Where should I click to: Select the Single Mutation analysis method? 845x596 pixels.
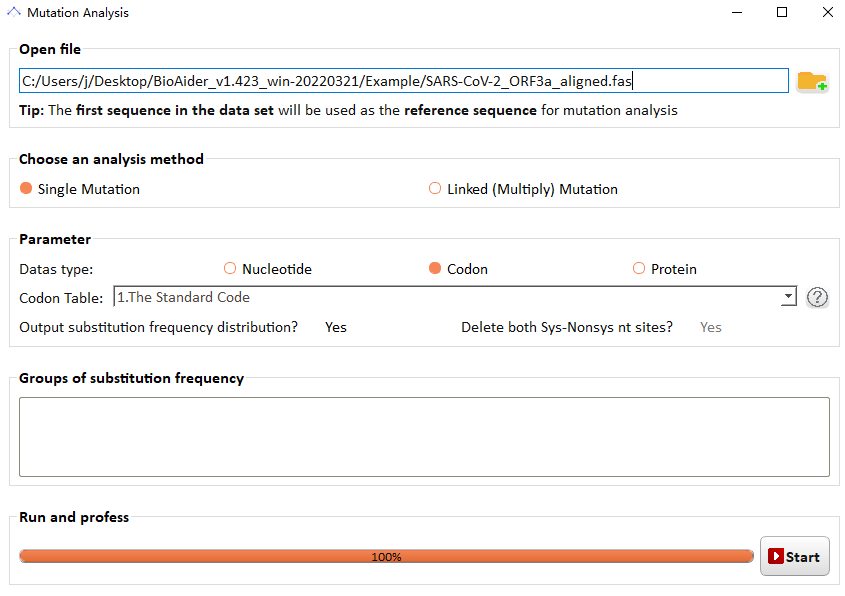(x=27, y=189)
